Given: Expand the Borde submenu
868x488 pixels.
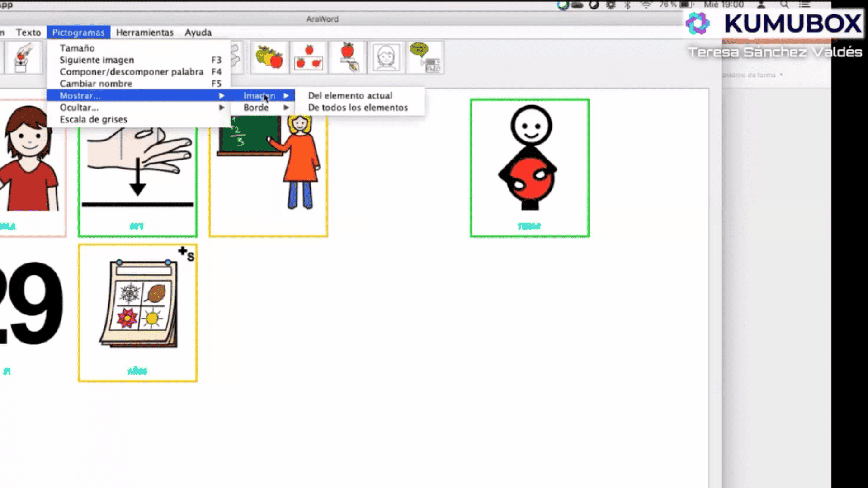Looking at the screenshot, I should tap(263, 108).
